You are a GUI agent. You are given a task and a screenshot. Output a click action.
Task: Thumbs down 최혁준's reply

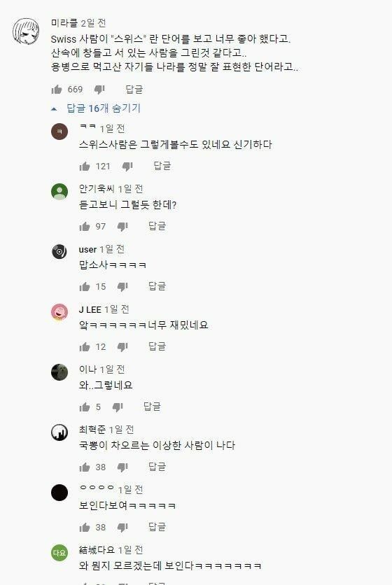pyautogui.click(x=122, y=467)
